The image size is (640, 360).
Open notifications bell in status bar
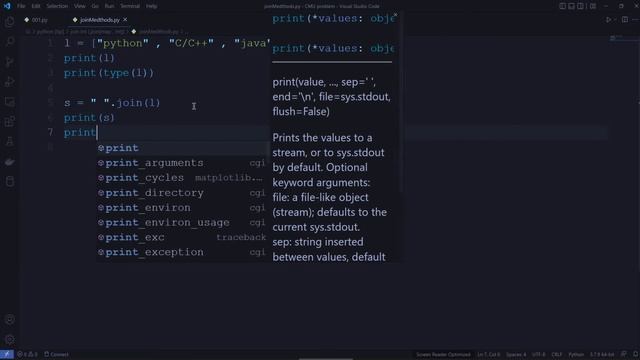tap(636, 354)
